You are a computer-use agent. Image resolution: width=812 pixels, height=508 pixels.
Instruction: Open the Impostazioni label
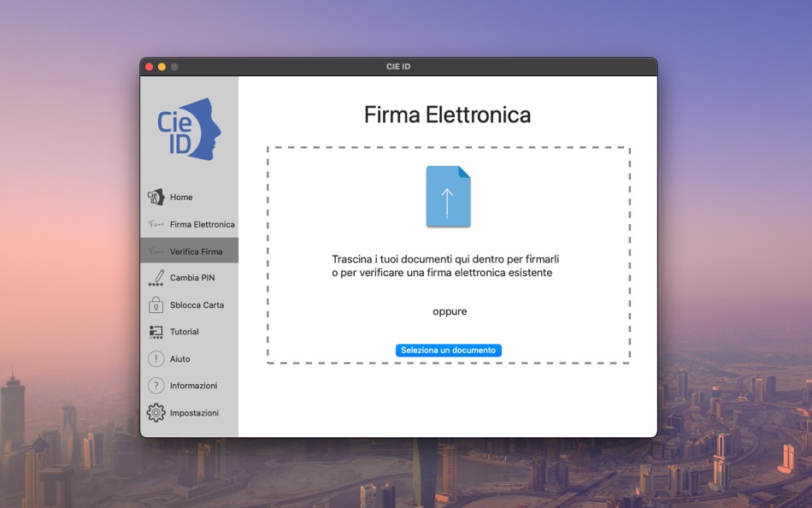194,412
